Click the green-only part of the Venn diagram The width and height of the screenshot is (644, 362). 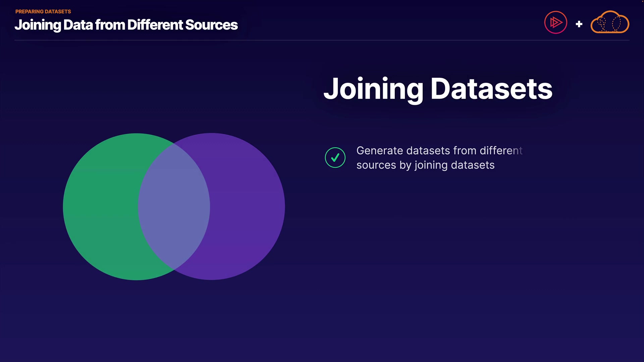click(x=101, y=207)
